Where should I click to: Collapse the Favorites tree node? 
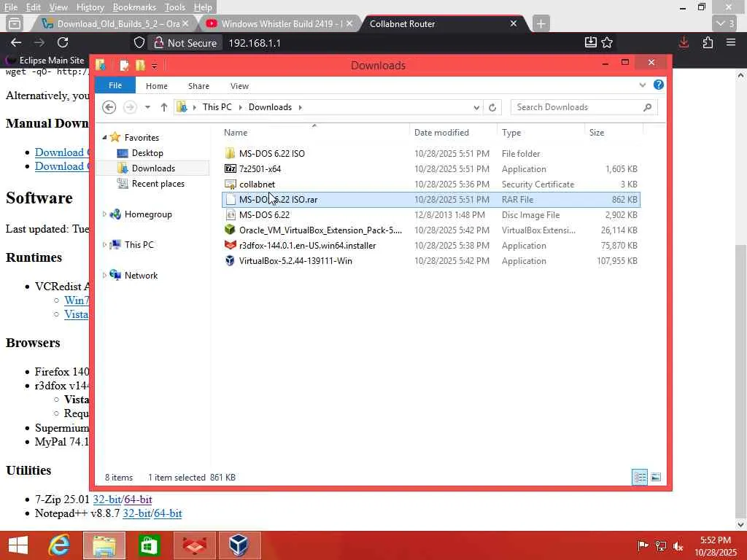pos(104,137)
